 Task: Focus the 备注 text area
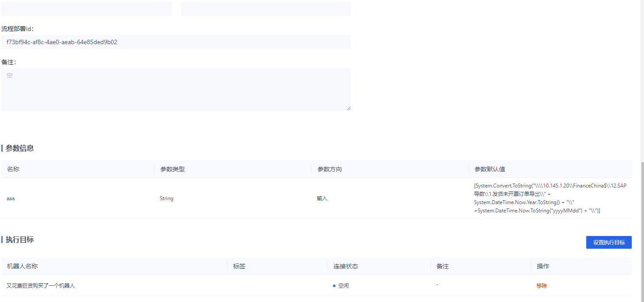[x=176, y=89]
